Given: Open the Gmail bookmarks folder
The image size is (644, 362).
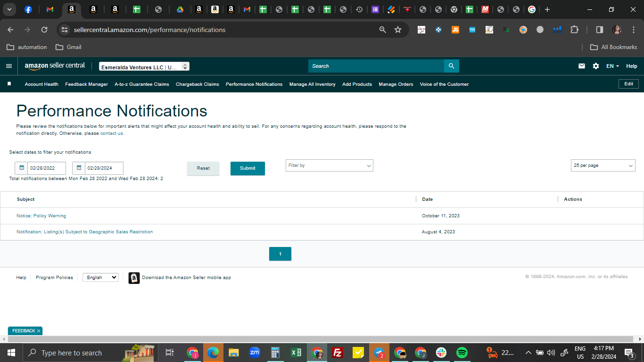Looking at the screenshot, I should click(68, 47).
